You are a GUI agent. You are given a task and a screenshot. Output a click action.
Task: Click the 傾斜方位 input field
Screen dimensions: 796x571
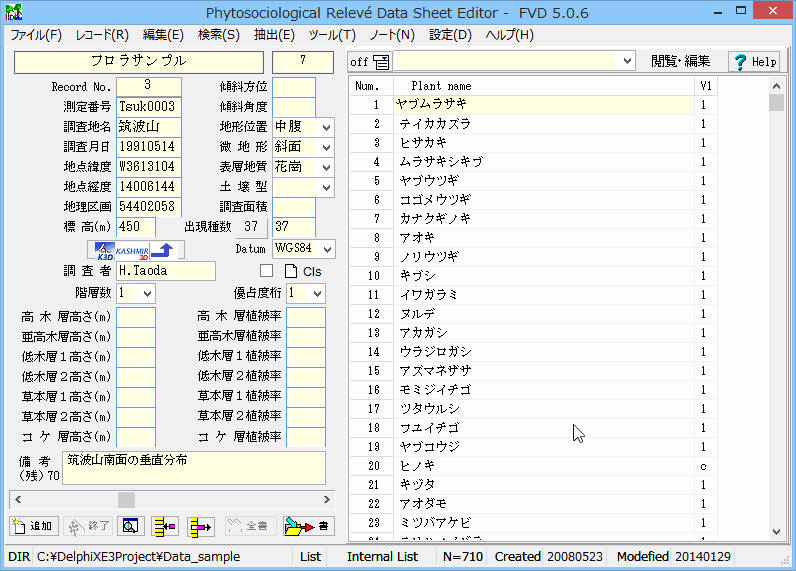(294, 87)
